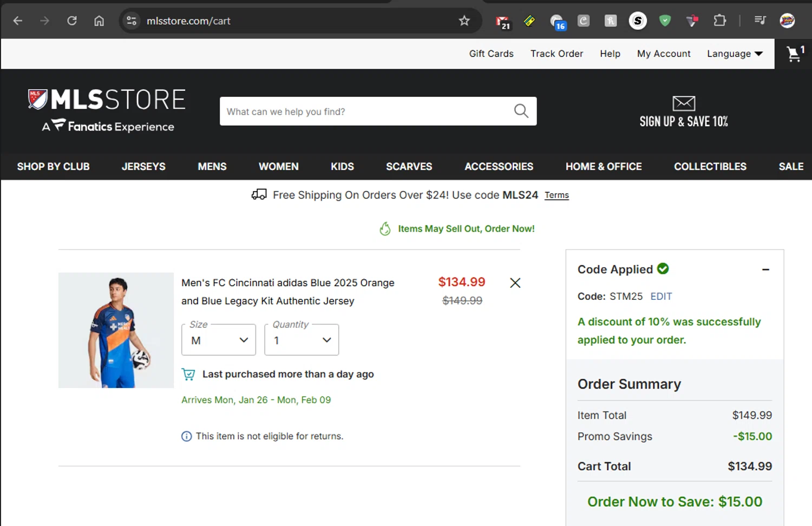Open the Help link
The width and height of the screenshot is (812, 526).
(610, 54)
